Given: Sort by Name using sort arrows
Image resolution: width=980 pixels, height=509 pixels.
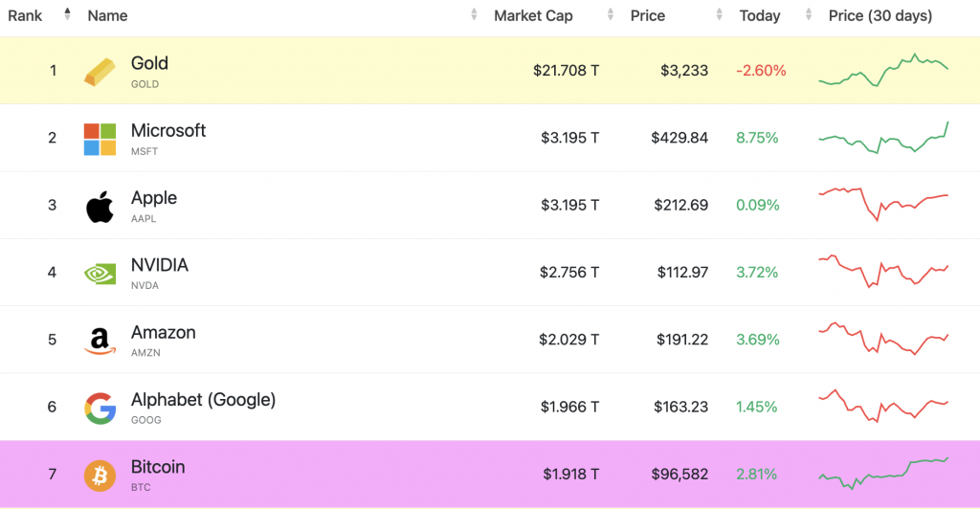Looking at the screenshot, I should click(475, 15).
